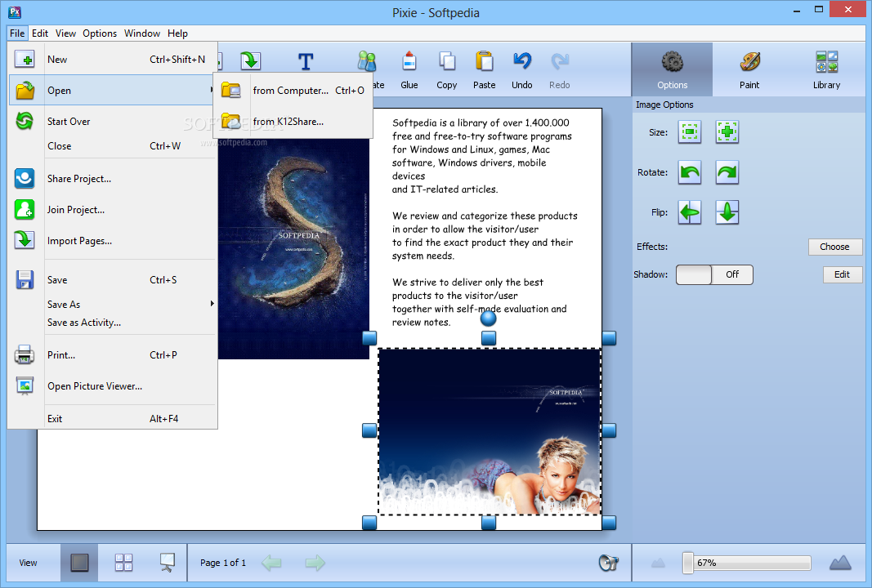Click the Choose effects button
This screenshot has width=872, height=588.
click(x=834, y=247)
